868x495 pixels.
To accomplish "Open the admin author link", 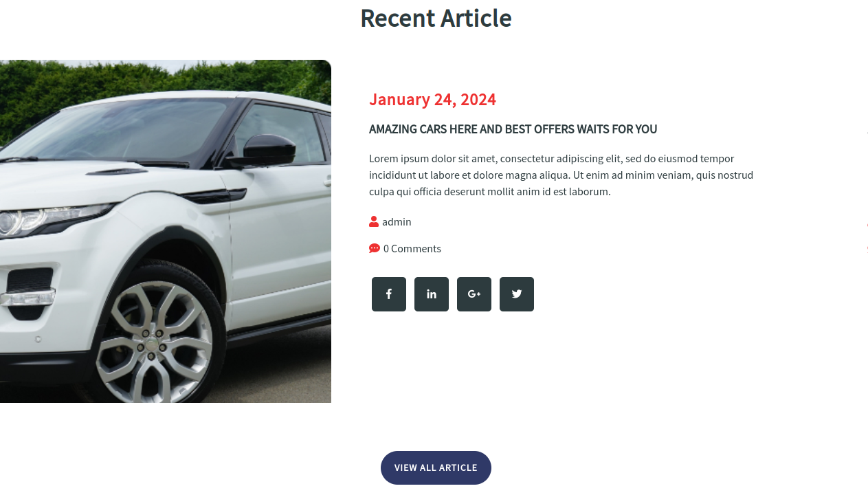I will point(397,221).
